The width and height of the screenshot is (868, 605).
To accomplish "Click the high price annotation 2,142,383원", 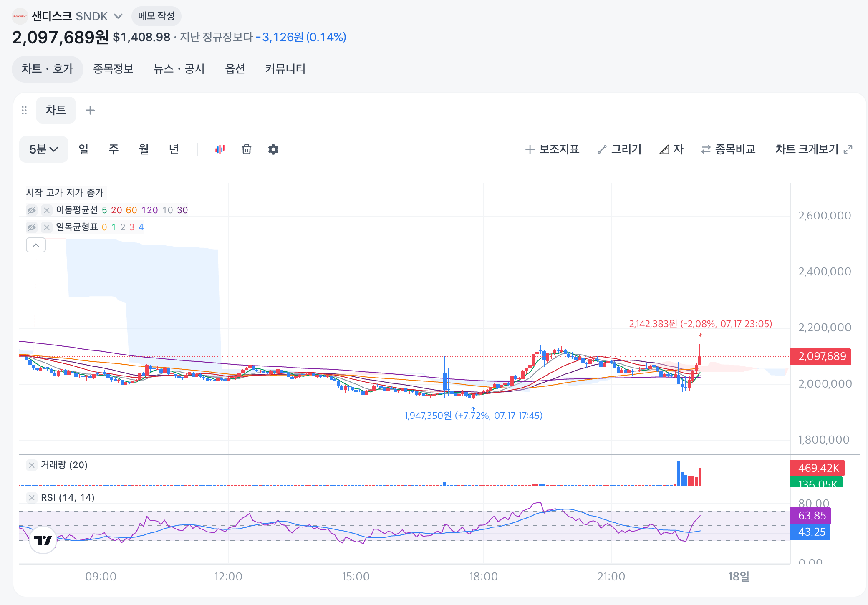I will click(701, 324).
